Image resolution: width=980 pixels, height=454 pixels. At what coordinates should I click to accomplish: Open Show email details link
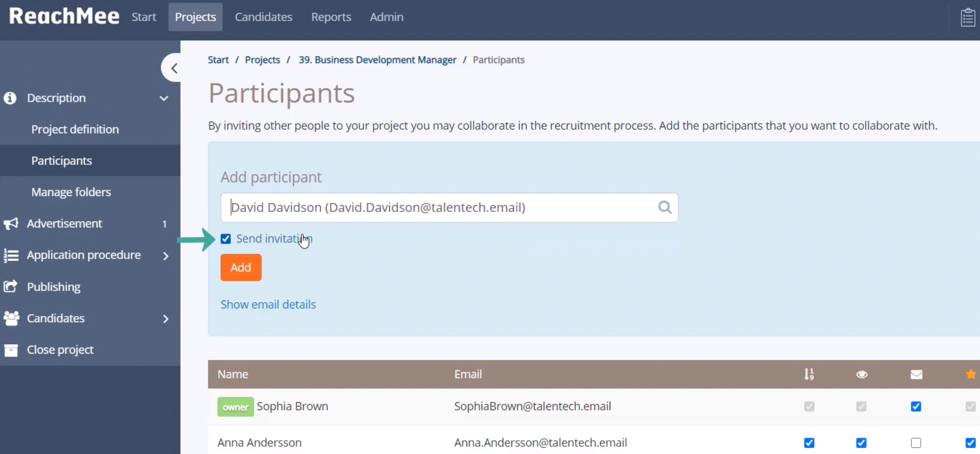point(268,304)
